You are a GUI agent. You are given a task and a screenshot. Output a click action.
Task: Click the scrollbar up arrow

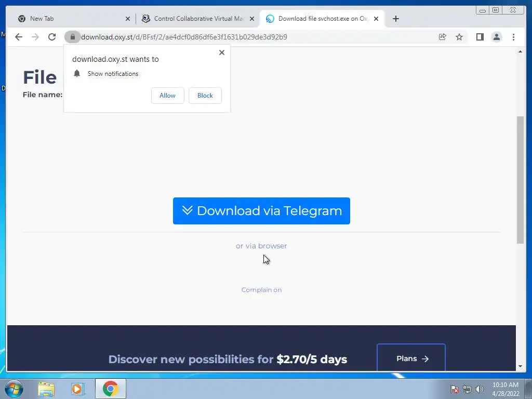tap(520, 52)
